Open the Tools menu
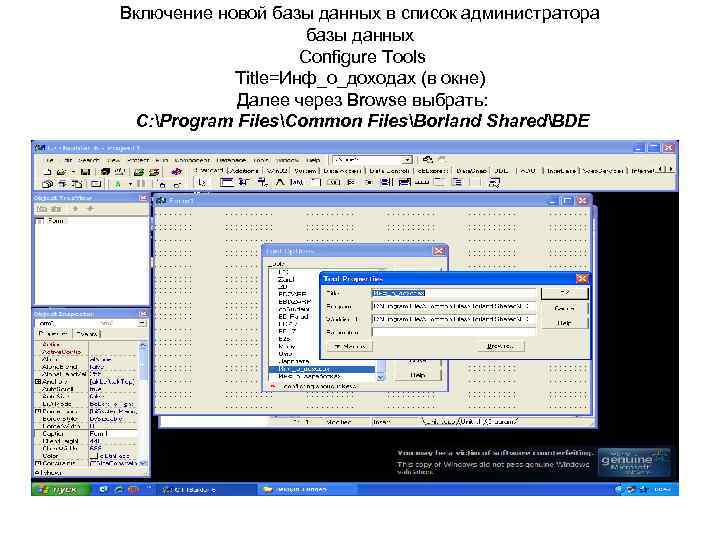The width and height of the screenshot is (720, 540). click(260, 160)
